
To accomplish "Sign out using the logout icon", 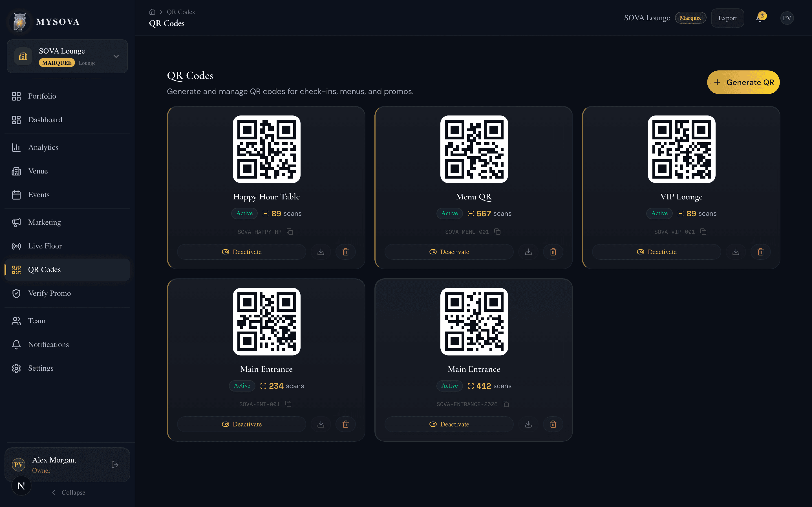I will point(114,464).
